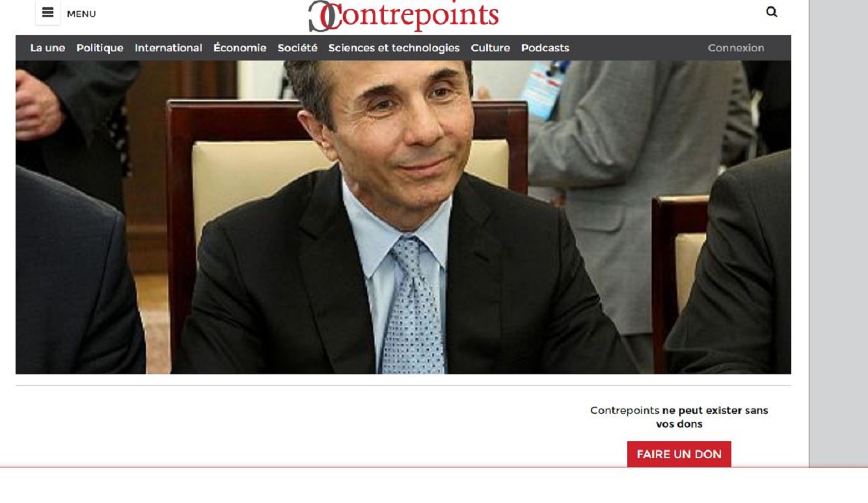Go to the La une section
Screen dimensions: 868x503
(x=47, y=48)
